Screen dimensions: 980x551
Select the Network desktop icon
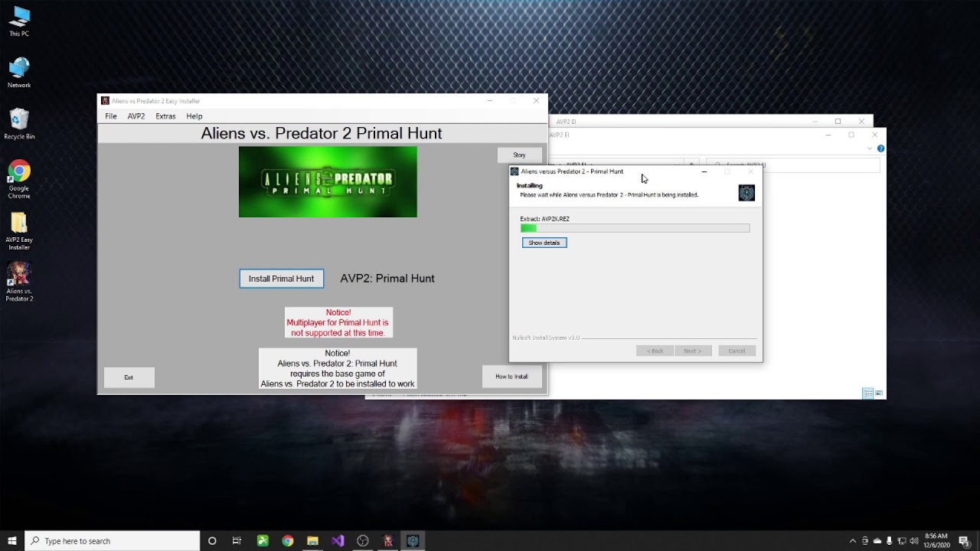pos(19,73)
